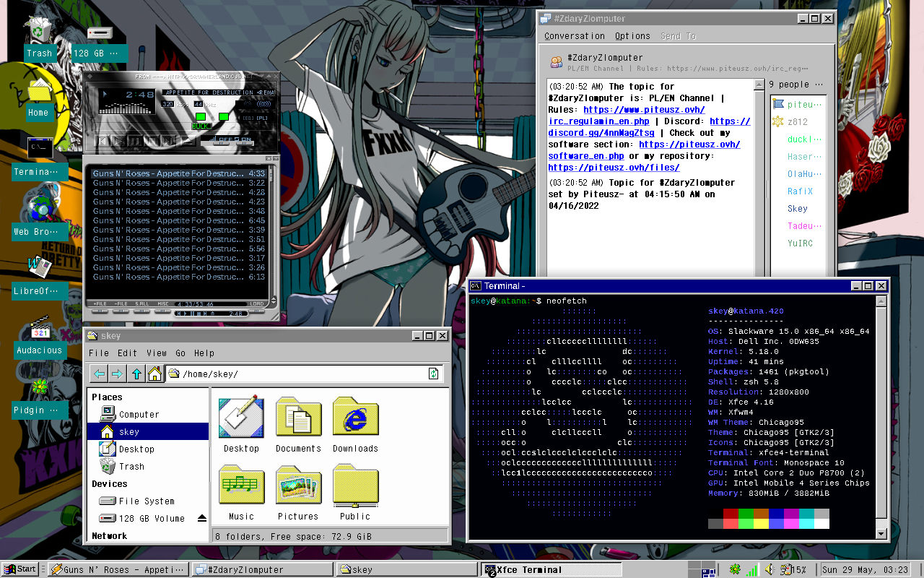
Task: Eject the 128 GB Volume in the sidebar
Action: tap(201, 518)
